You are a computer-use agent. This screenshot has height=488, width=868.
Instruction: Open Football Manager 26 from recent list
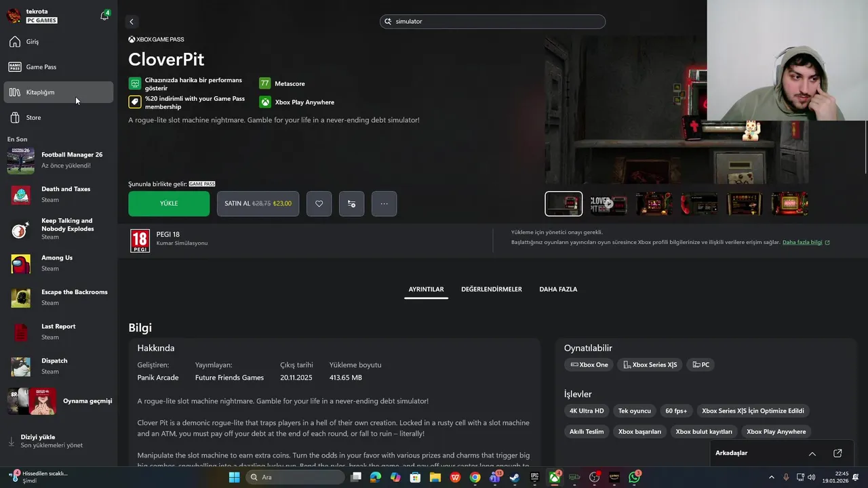(x=58, y=160)
